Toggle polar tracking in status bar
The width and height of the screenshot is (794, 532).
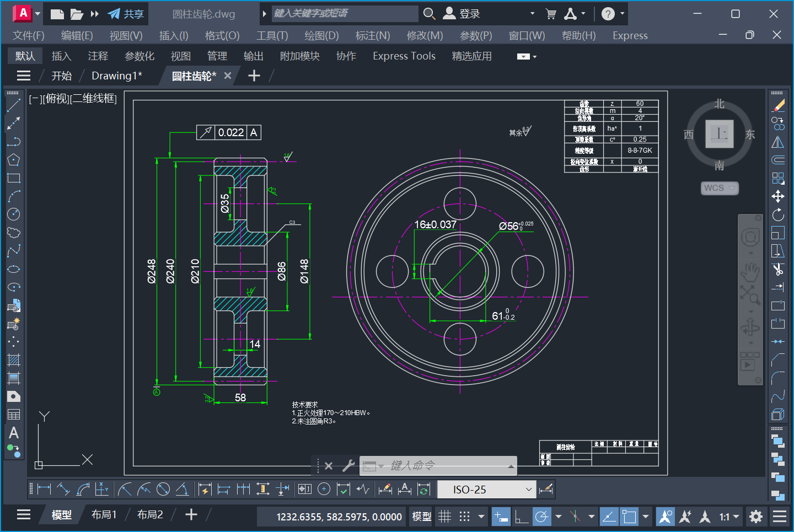pos(542,517)
